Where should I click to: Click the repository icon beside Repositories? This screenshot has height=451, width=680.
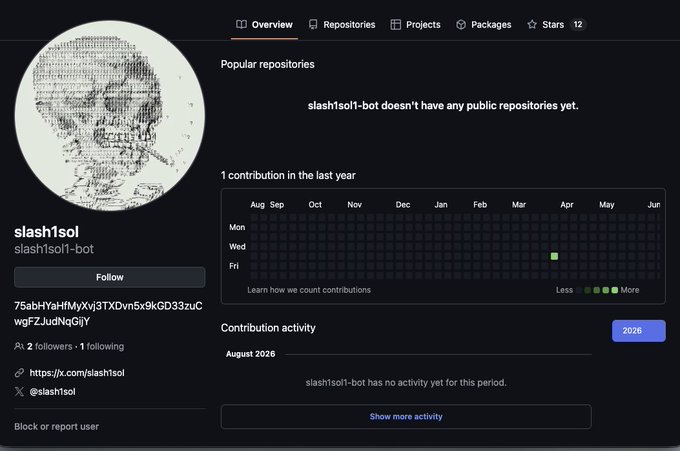coord(313,25)
